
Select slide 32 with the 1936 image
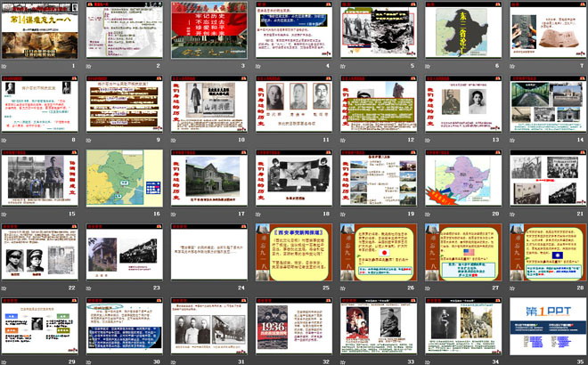point(294,325)
